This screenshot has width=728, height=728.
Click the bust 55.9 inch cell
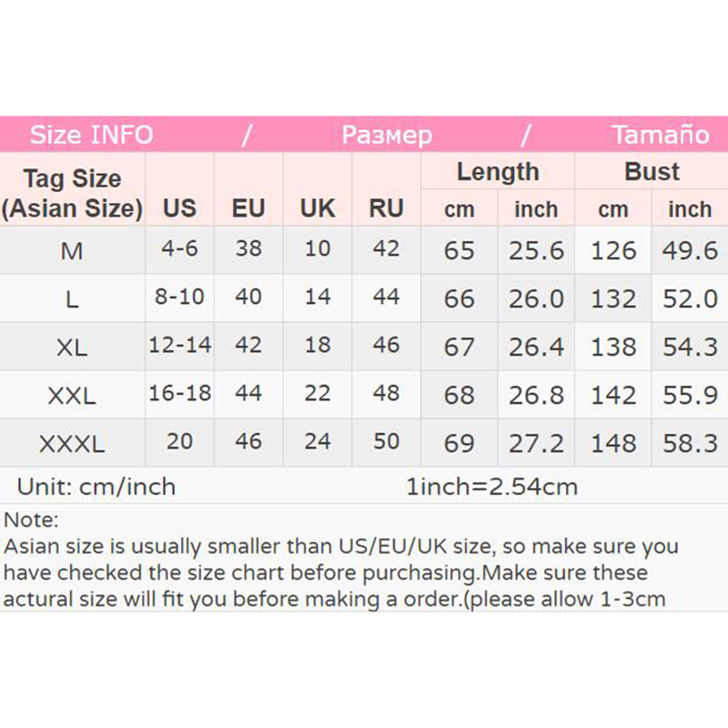pyautogui.click(x=690, y=395)
